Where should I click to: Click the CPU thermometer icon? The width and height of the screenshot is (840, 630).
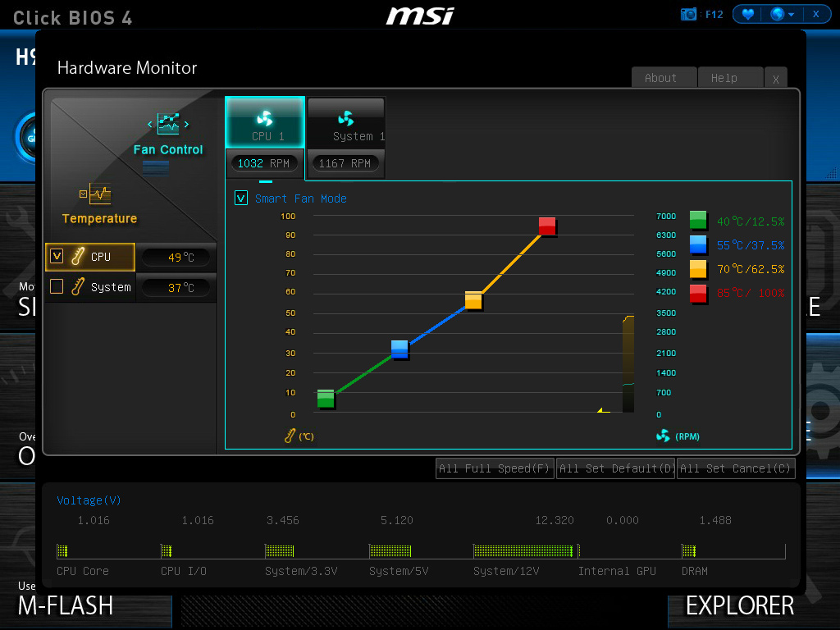(x=78, y=257)
